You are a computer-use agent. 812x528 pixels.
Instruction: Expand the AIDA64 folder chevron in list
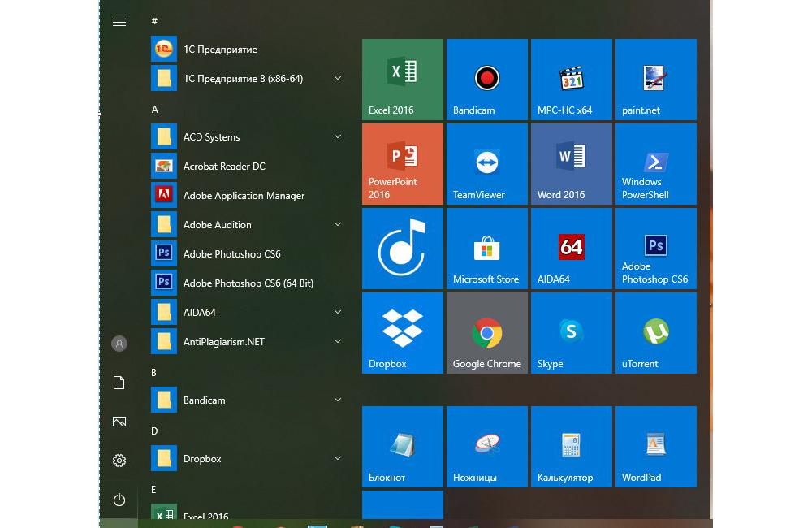(338, 312)
